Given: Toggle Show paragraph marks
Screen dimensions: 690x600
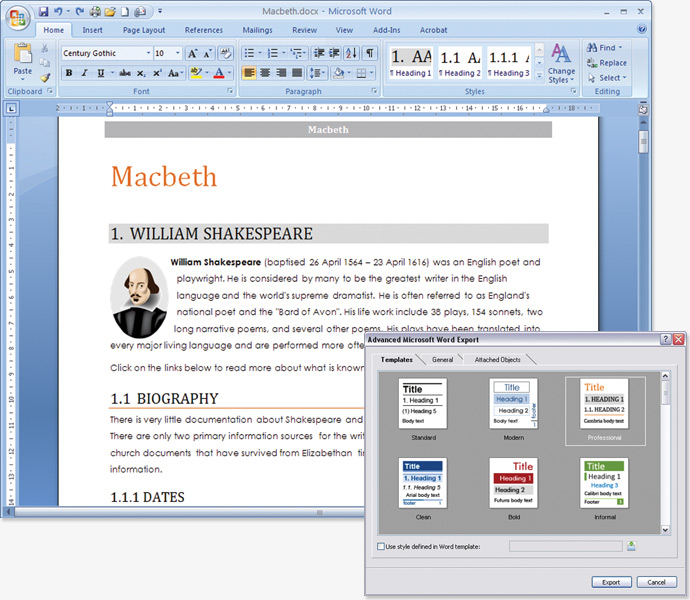Looking at the screenshot, I should pos(370,54).
